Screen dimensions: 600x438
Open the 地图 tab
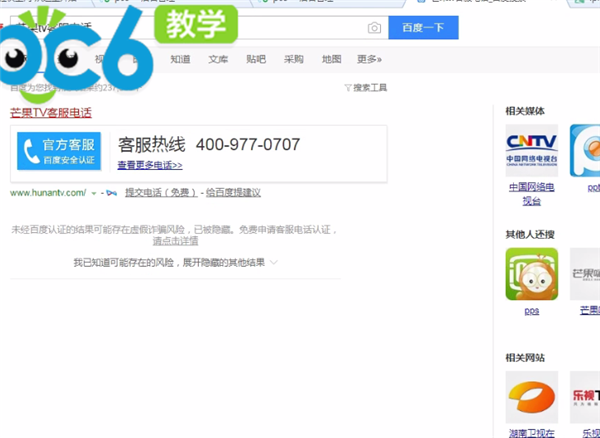(x=331, y=59)
